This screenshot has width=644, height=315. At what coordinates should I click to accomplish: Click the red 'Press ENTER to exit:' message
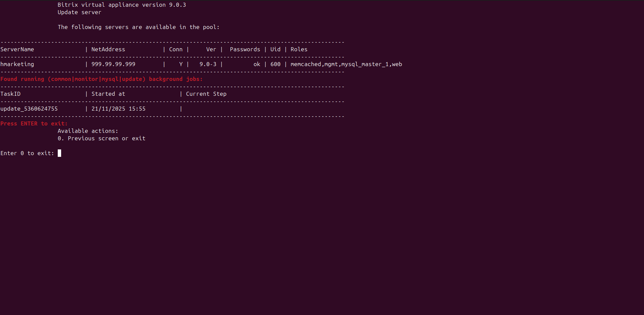pos(34,123)
